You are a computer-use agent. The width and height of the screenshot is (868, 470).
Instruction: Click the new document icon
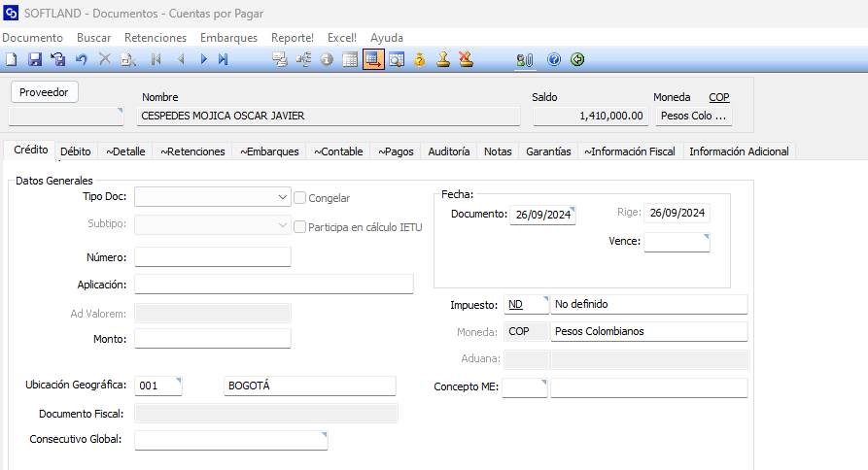pyautogui.click(x=12, y=59)
